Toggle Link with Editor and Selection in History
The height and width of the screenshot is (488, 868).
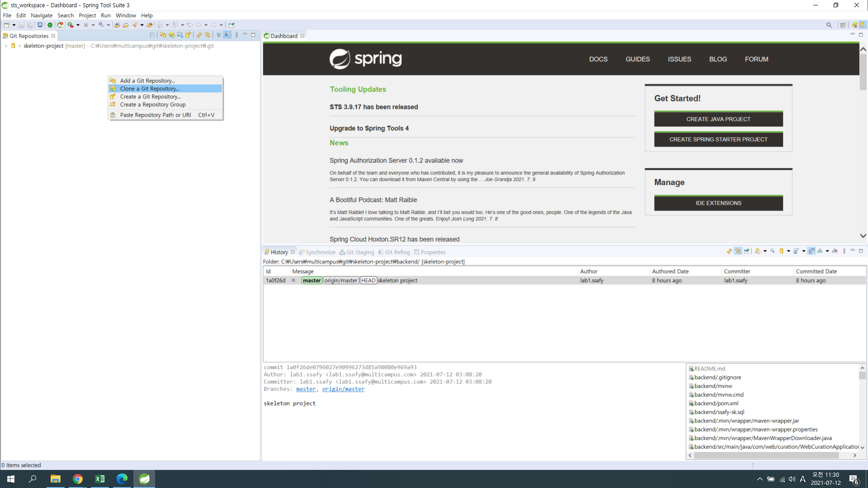(738, 251)
